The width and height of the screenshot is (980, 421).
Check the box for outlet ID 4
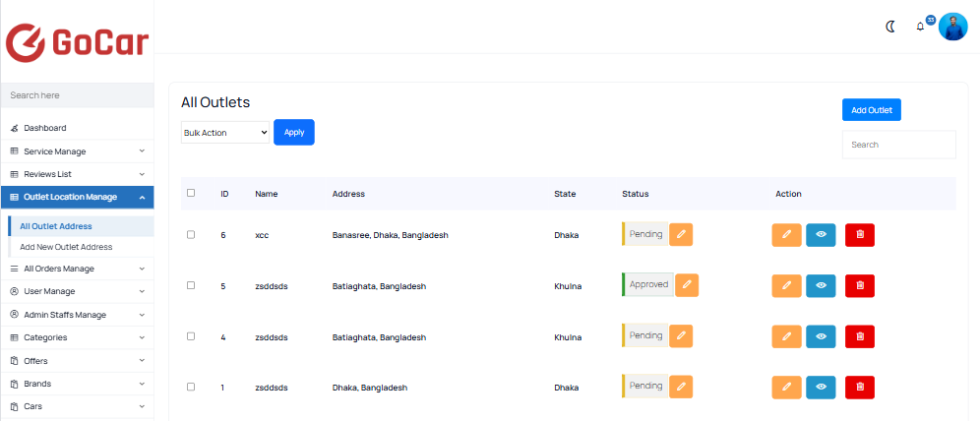191,336
